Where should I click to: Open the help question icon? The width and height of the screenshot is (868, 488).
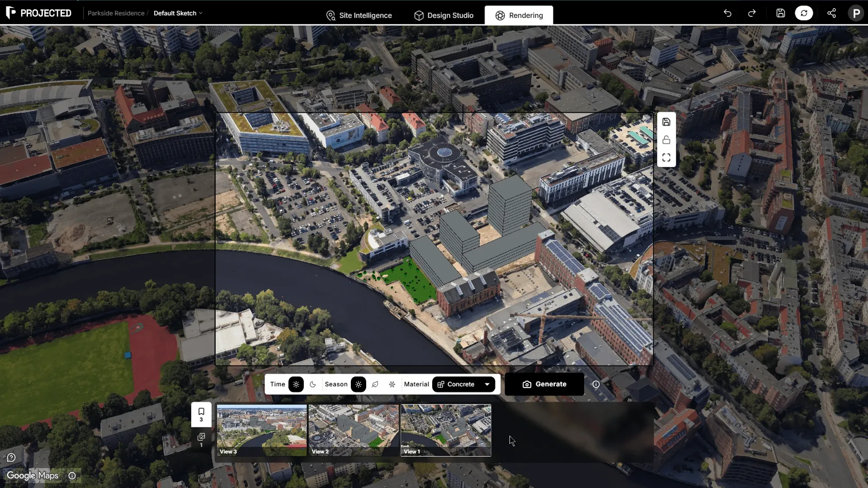tap(11, 458)
